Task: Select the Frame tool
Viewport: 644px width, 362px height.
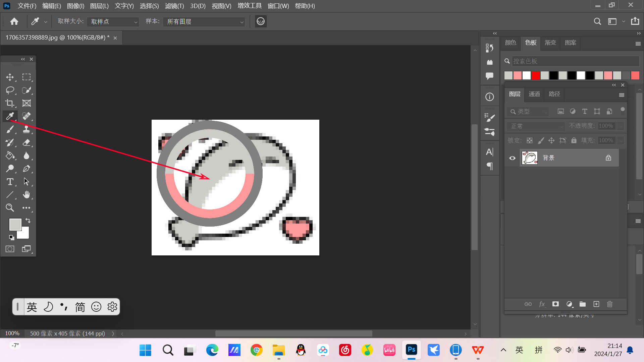Action: point(26,103)
